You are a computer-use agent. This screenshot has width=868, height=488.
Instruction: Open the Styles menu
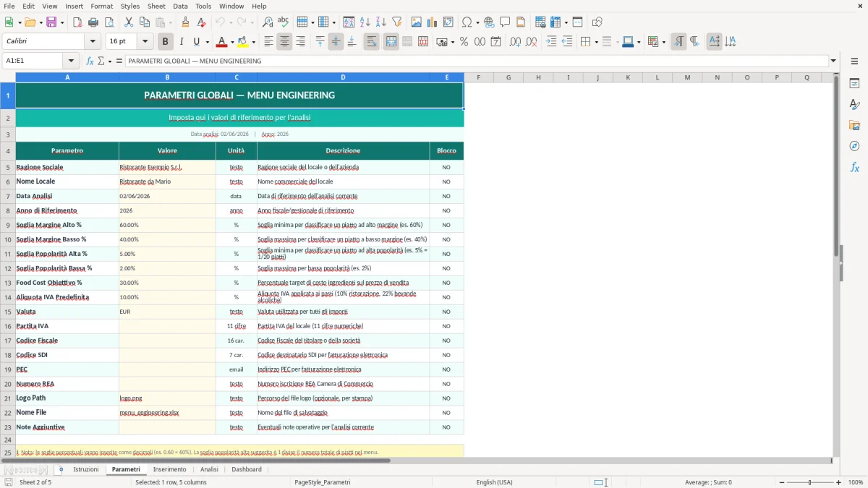(130, 6)
